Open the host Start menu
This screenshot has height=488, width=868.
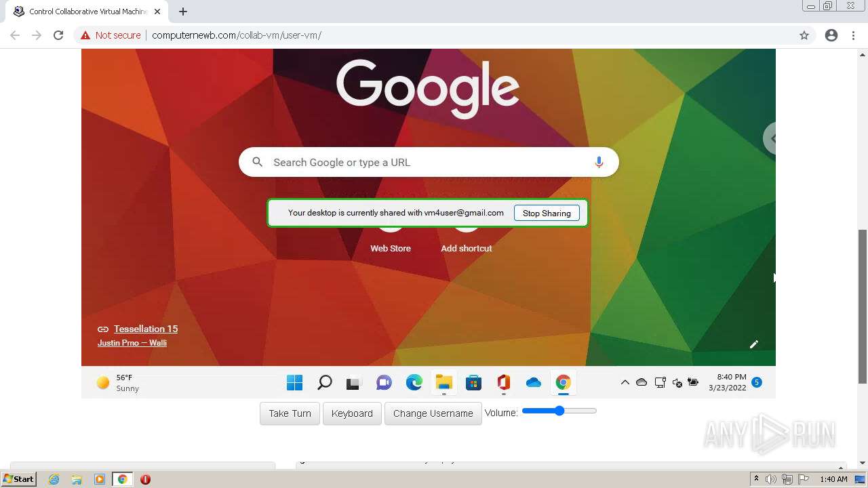pos(19,479)
